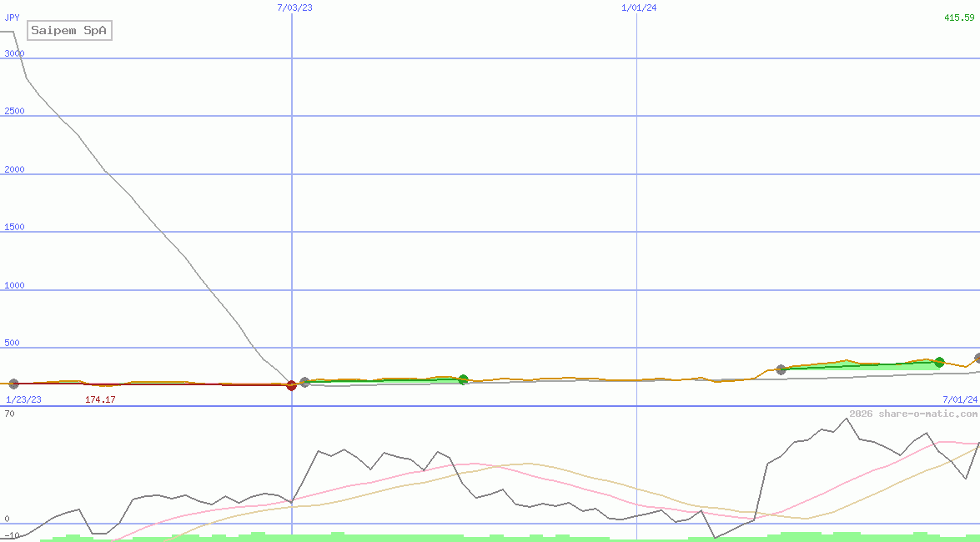Click the -10 label on the indicator panel
The height and width of the screenshot is (542, 980).
[x=12, y=534]
